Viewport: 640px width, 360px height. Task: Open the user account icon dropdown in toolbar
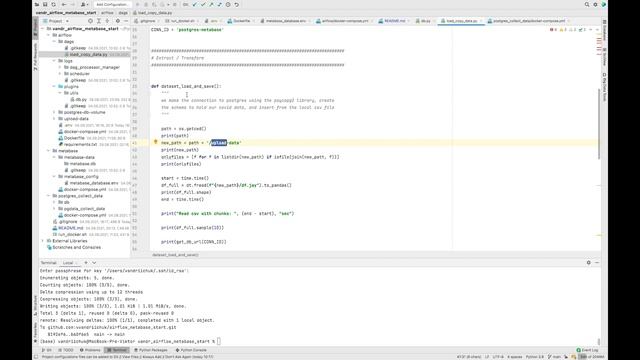pos(84,4)
